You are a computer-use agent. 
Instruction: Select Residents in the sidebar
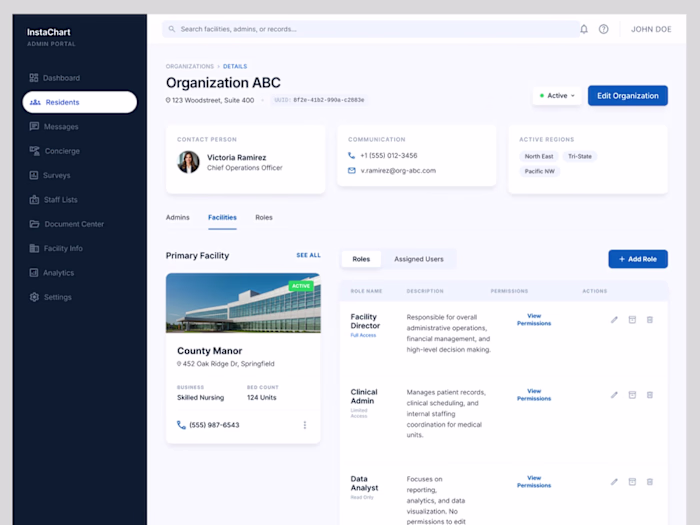pos(79,102)
